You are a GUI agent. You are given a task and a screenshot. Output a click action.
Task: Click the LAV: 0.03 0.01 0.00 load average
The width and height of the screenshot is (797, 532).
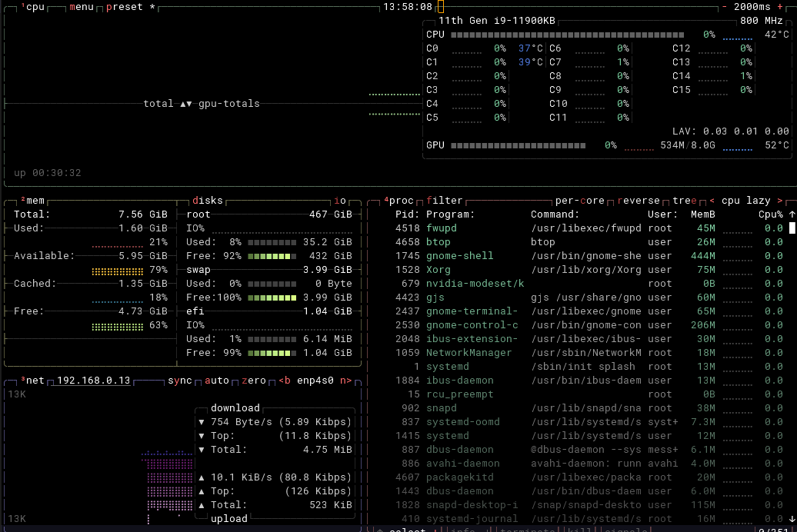pos(730,131)
